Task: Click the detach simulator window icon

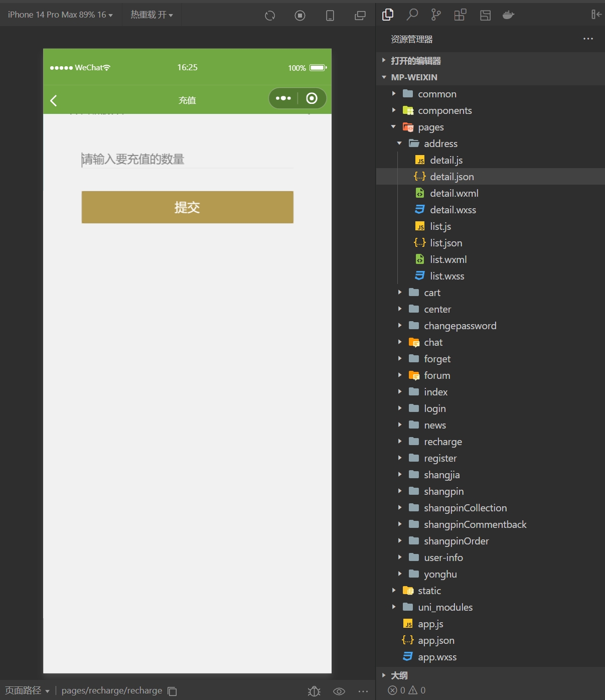Action: tap(360, 16)
